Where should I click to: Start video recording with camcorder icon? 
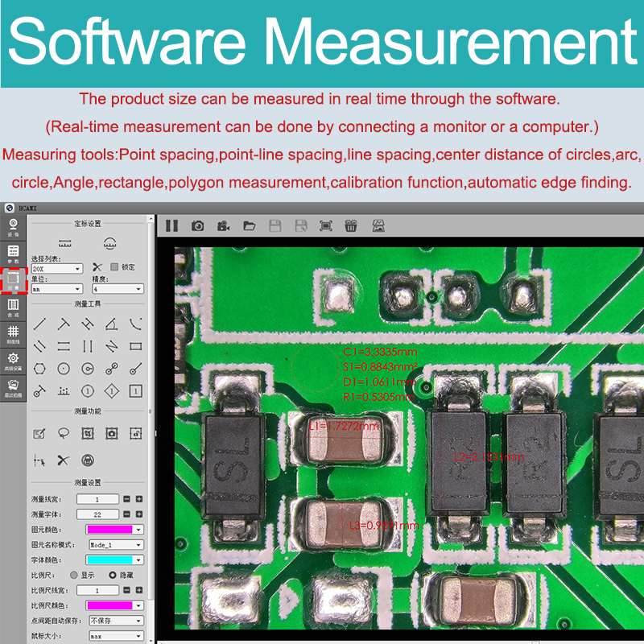(223, 226)
